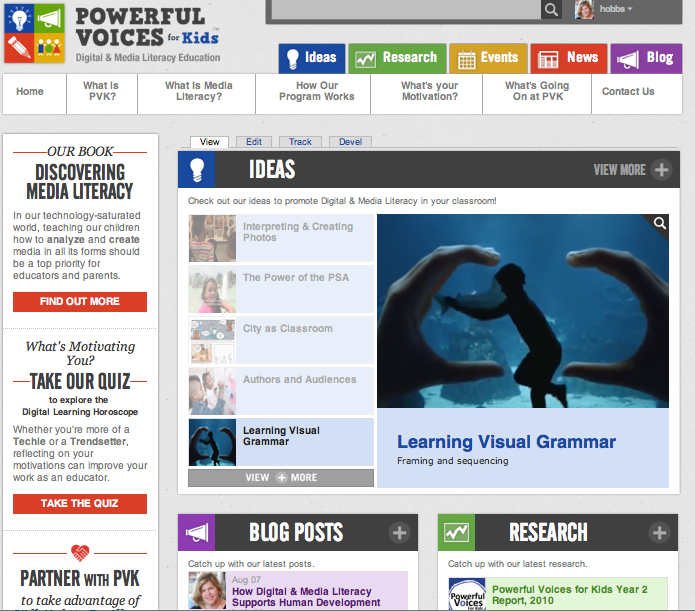Click into the search text field

pyautogui.click(x=405, y=10)
